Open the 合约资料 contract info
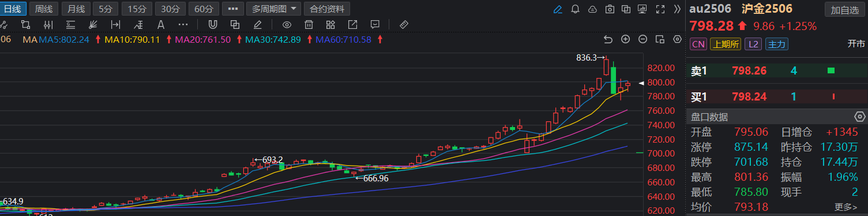 pyautogui.click(x=327, y=9)
